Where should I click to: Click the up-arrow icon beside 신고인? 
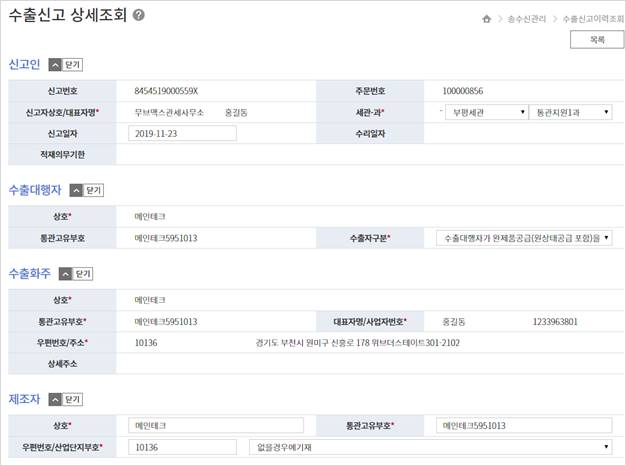(55, 64)
